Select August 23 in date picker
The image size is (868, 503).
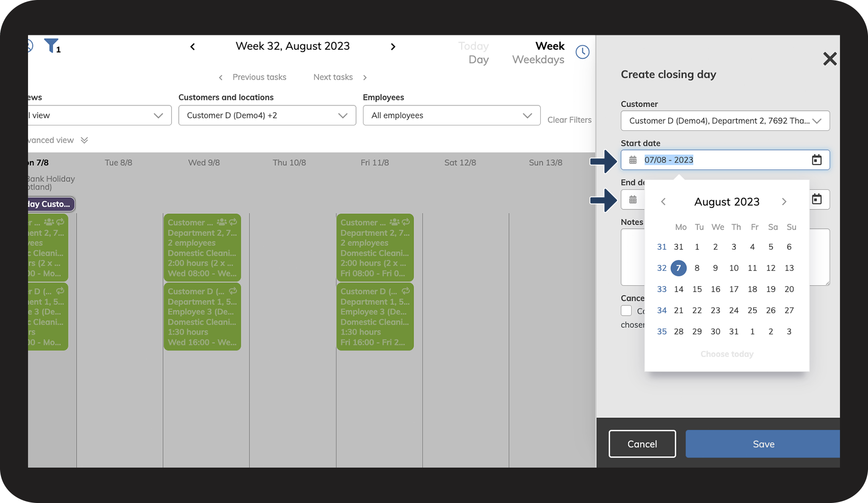pyautogui.click(x=715, y=310)
